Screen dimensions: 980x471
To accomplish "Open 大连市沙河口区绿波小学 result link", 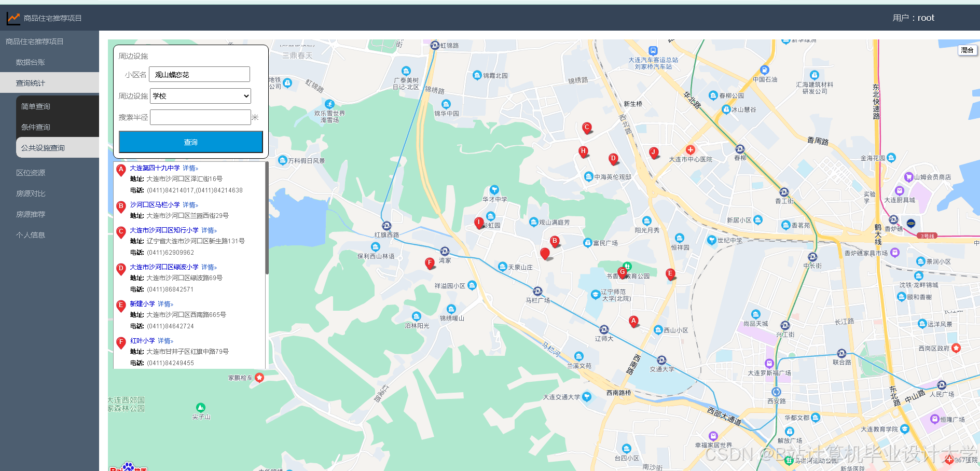I will (164, 267).
